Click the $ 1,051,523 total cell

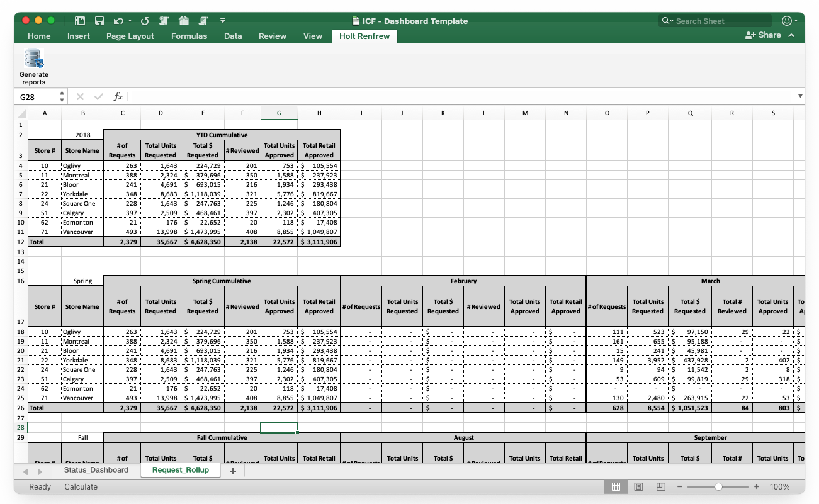690,408
